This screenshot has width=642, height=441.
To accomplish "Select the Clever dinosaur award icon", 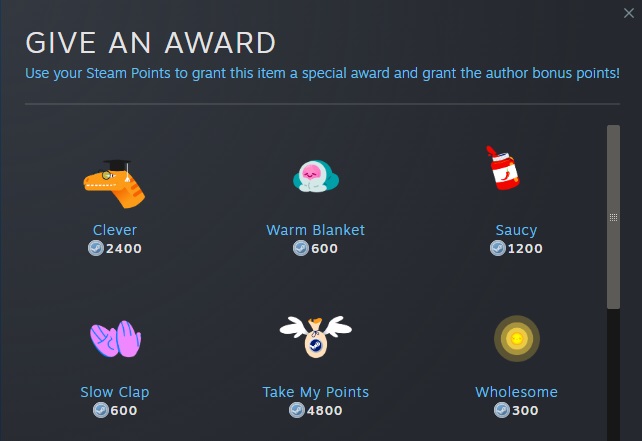I will pos(115,183).
